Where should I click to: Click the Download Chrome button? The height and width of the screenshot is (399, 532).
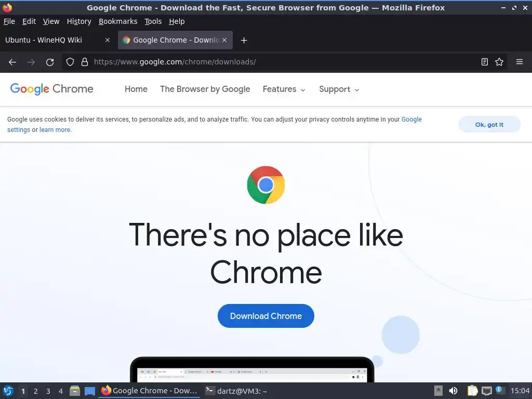265,316
